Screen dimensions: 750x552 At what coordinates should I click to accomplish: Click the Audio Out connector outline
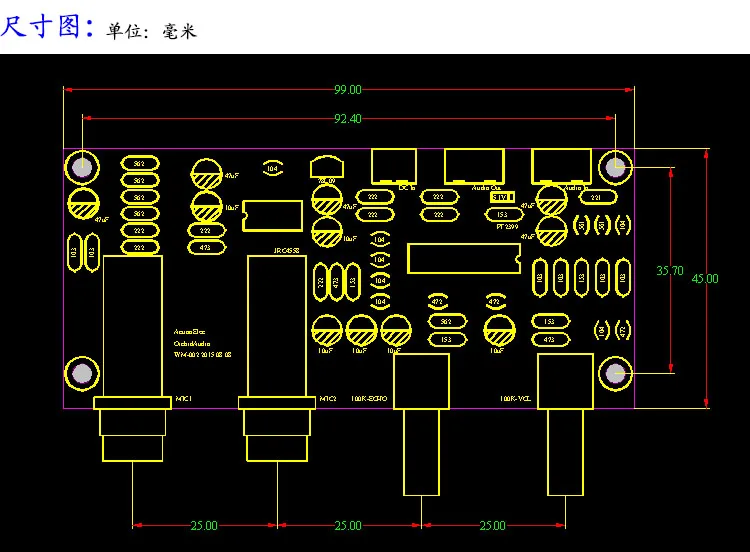click(474, 166)
